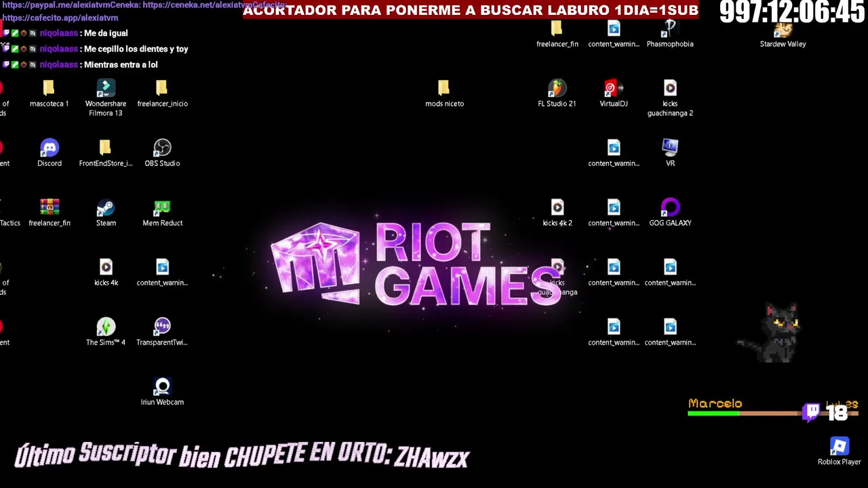Select the kicks guachinanga 2 file
868x488 pixels.
coord(670,98)
